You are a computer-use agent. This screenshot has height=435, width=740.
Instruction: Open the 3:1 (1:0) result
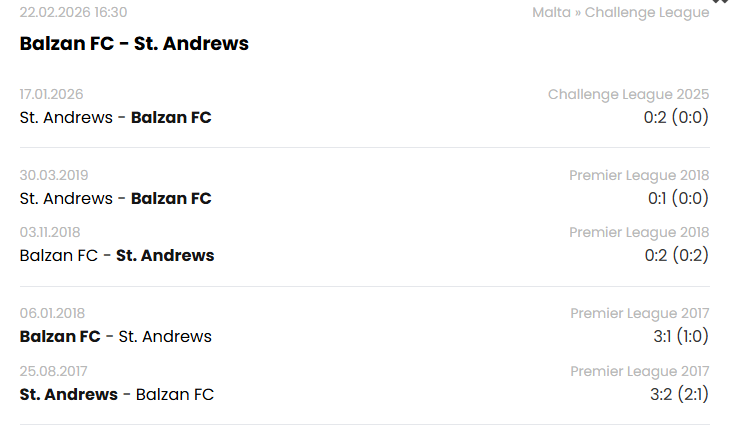(680, 336)
